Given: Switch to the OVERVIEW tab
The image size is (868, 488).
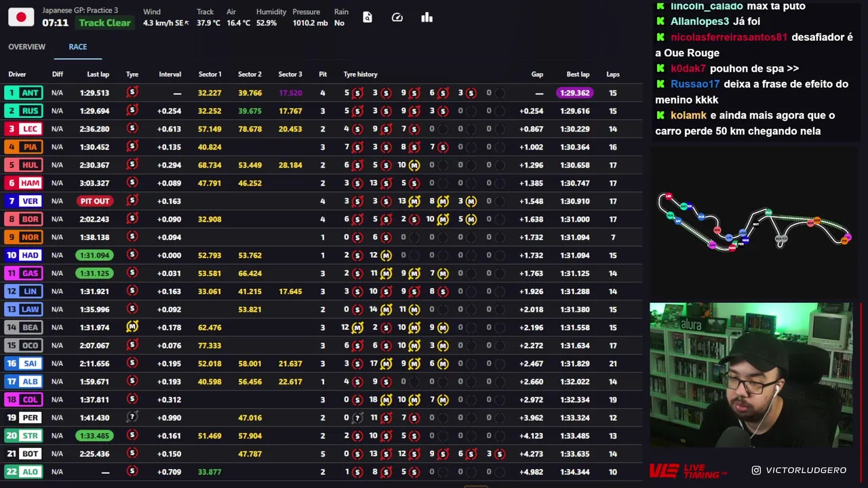Looking at the screenshot, I should (27, 47).
